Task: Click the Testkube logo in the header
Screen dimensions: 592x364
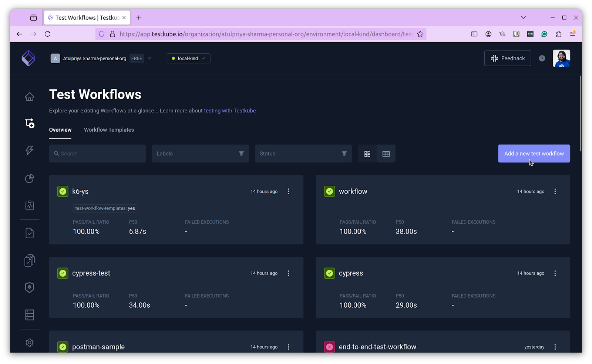Action: [28, 58]
